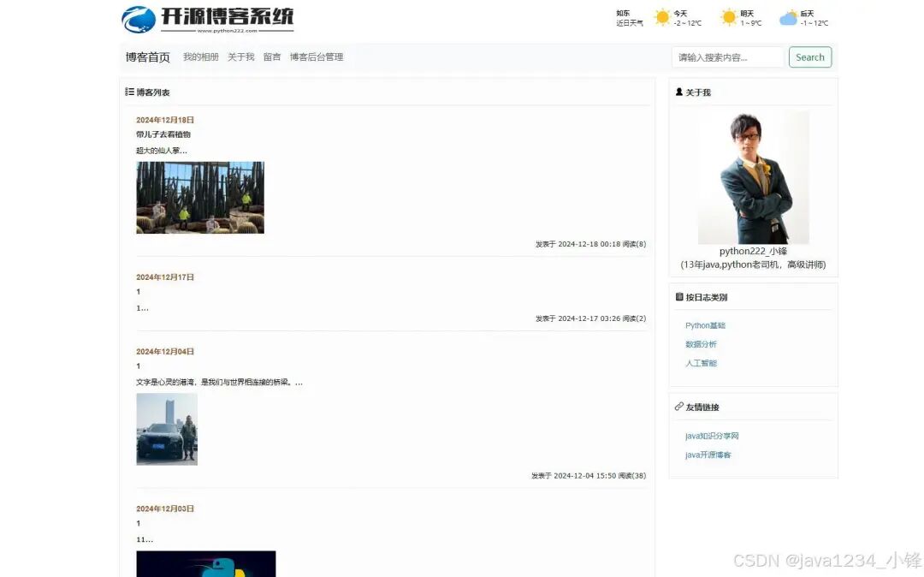Screen dimensions: 924x577
Task: Open the java知识分享网 friend link
Action: tap(712, 436)
